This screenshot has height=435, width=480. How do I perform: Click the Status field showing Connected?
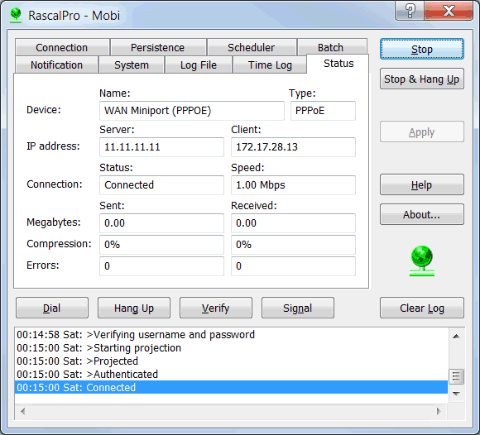(x=162, y=185)
